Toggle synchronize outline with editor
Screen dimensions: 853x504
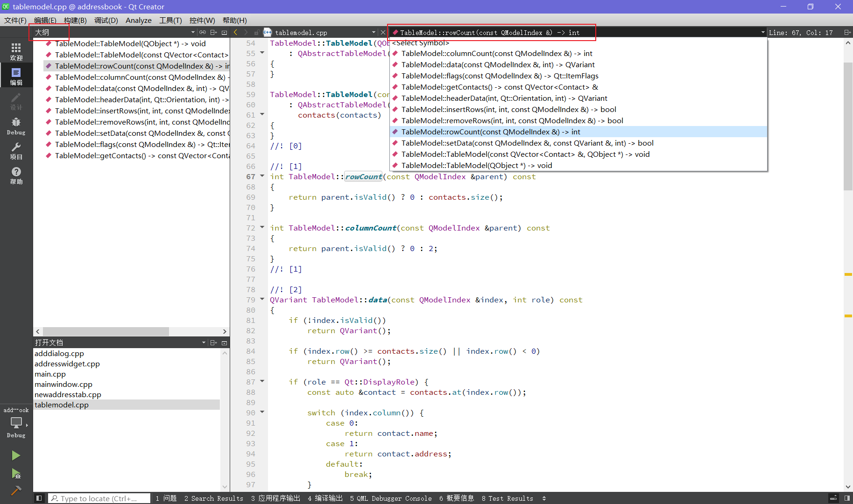pos(203,32)
